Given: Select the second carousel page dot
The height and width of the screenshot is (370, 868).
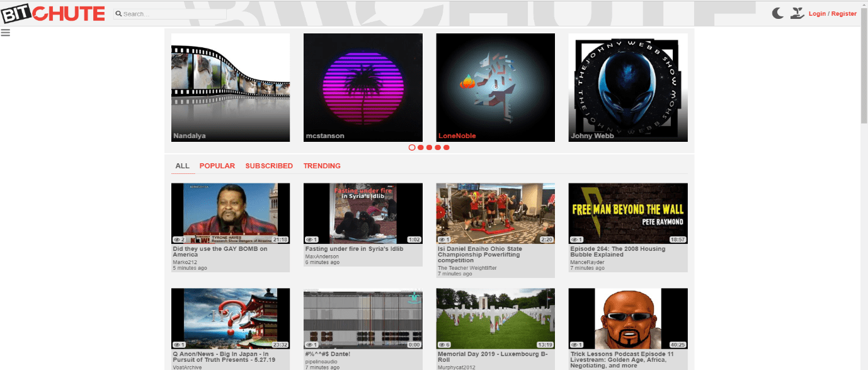Looking at the screenshot, I should click(421, 147).
